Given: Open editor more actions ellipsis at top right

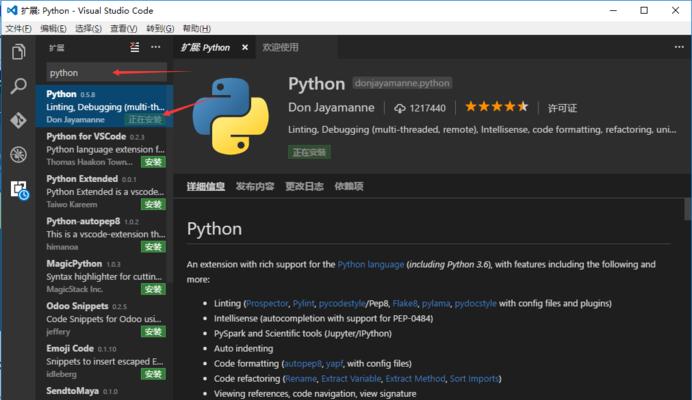Looking at the screenshot, I should point(679,47).
